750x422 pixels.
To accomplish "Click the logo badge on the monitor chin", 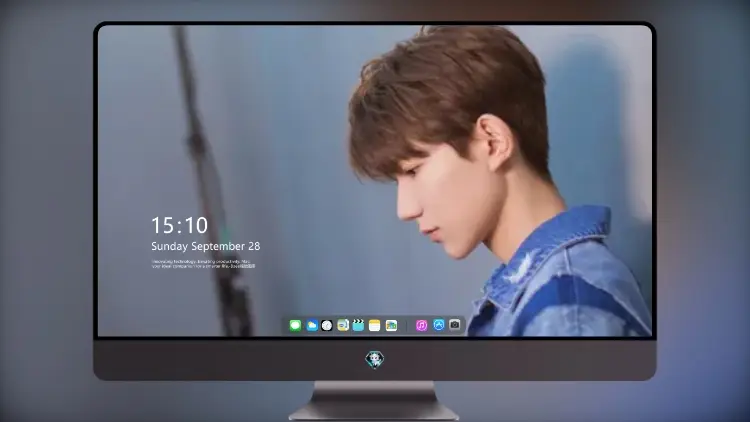I will pos(375,359).
